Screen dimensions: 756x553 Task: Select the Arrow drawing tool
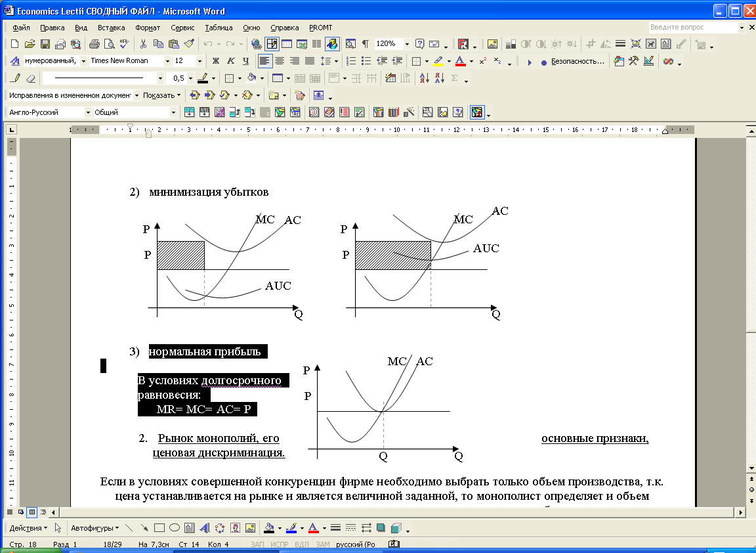[144, 528]
